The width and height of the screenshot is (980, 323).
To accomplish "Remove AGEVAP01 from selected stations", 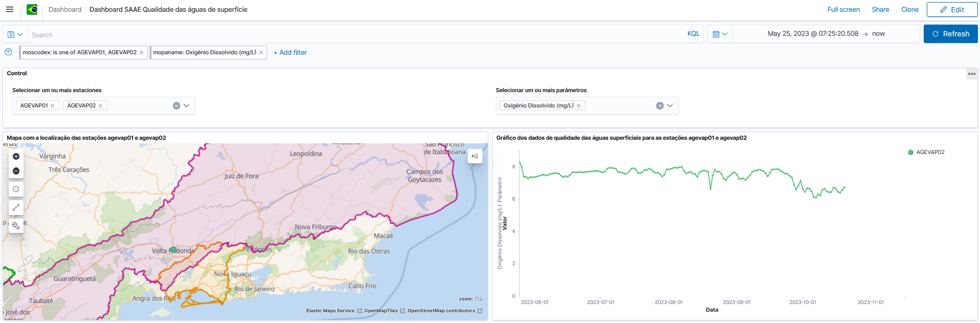I will [x=52, y=106].
